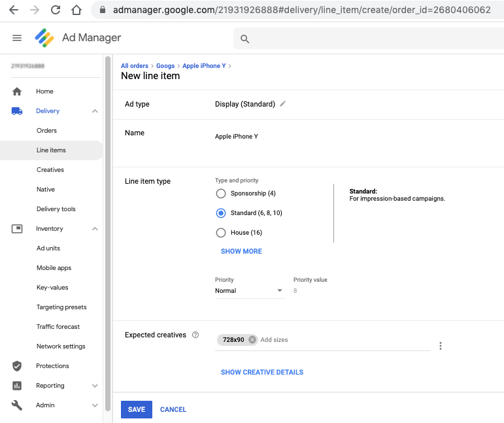Click the Admin wrench icon
This screenshot has width=504, height=423.
click(17, 405)
